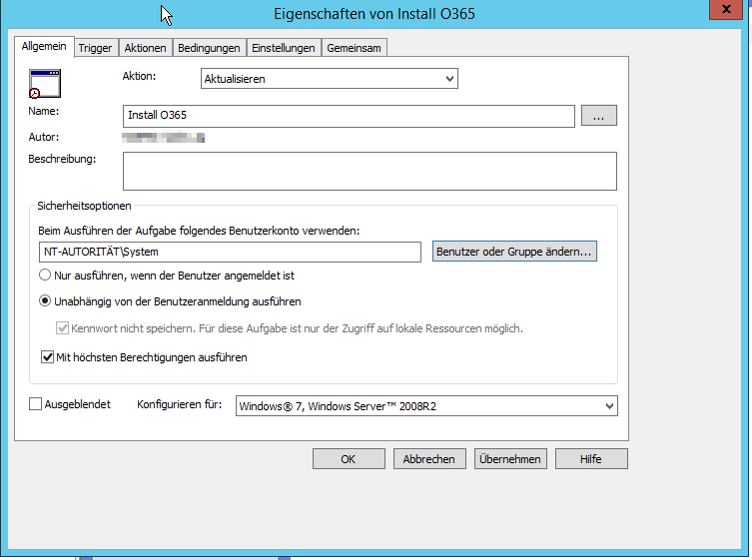
Task: Switch to the Allgemein tab
Action: (44, 47)
